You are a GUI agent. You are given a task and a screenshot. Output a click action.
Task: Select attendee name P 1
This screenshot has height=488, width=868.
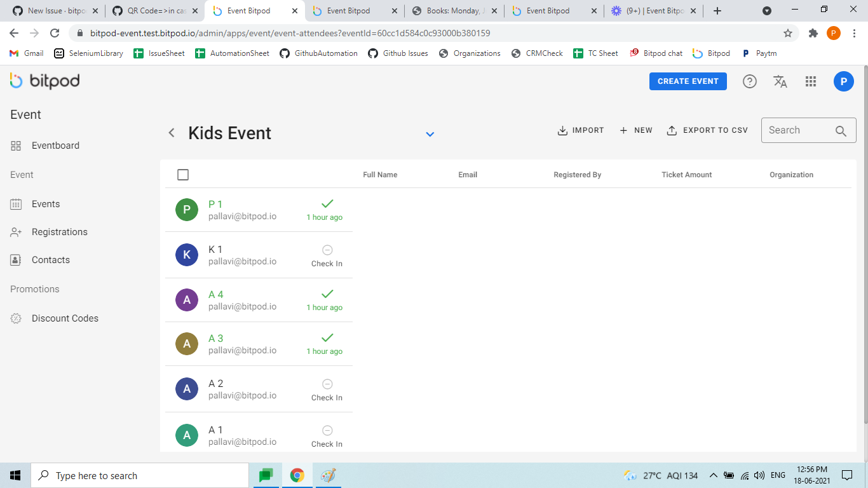coord(215,204)
